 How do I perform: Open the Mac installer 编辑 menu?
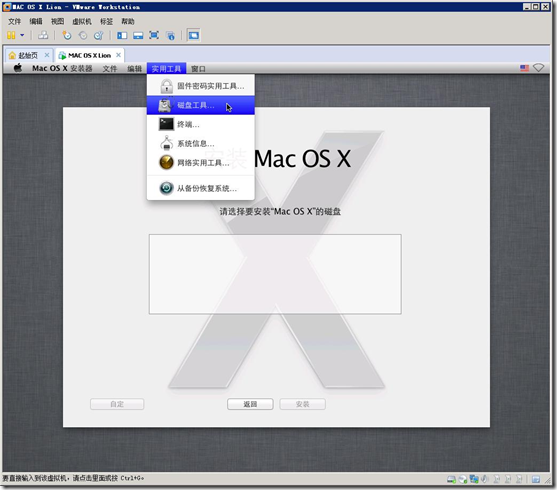click(135, 69)
